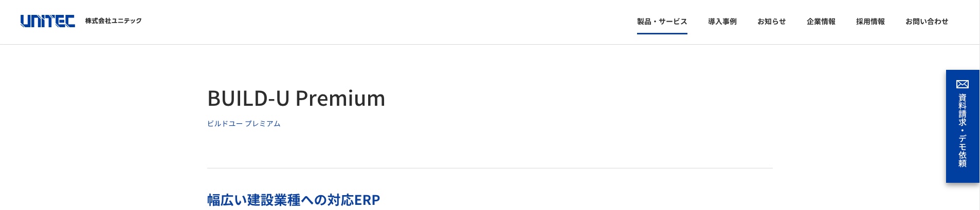Screen dimensions: 980x210
Task: Click 資料請求・デモ依頼 vertical button text
Action: (963, 130)
